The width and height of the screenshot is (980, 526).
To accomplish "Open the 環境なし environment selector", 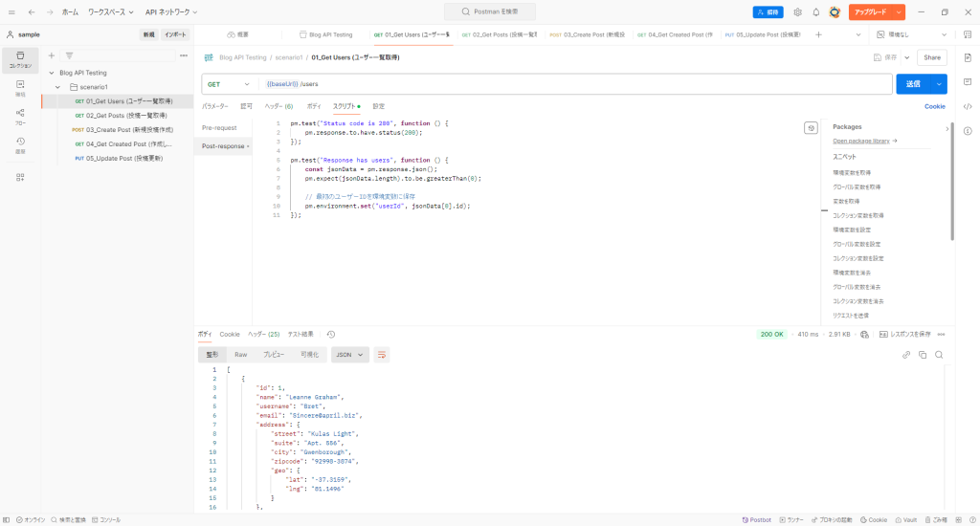I will click(911, 34).
